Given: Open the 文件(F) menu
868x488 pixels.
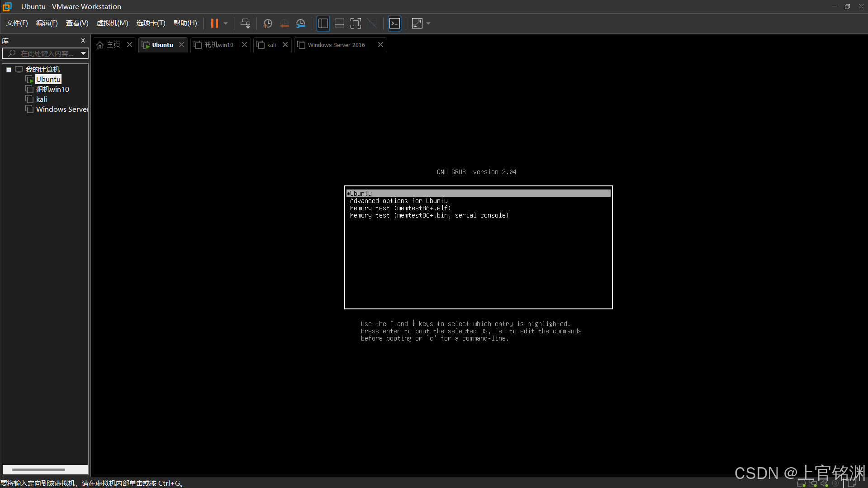Looking at the screenshot, I should (17, 23).
